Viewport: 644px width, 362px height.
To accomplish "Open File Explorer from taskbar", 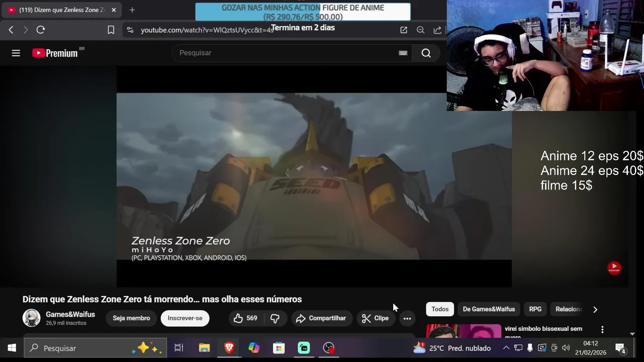I will 204,348.
